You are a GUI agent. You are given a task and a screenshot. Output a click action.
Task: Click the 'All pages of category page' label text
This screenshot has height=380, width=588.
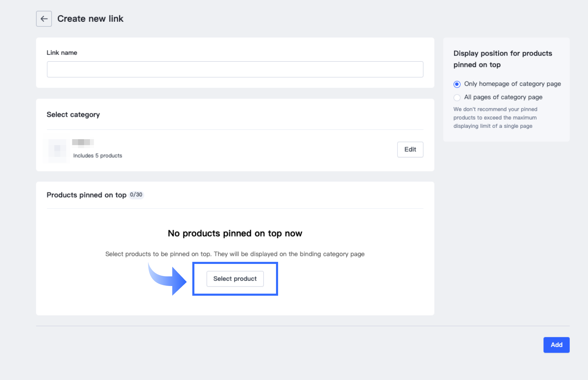click(x=503, y=97)
